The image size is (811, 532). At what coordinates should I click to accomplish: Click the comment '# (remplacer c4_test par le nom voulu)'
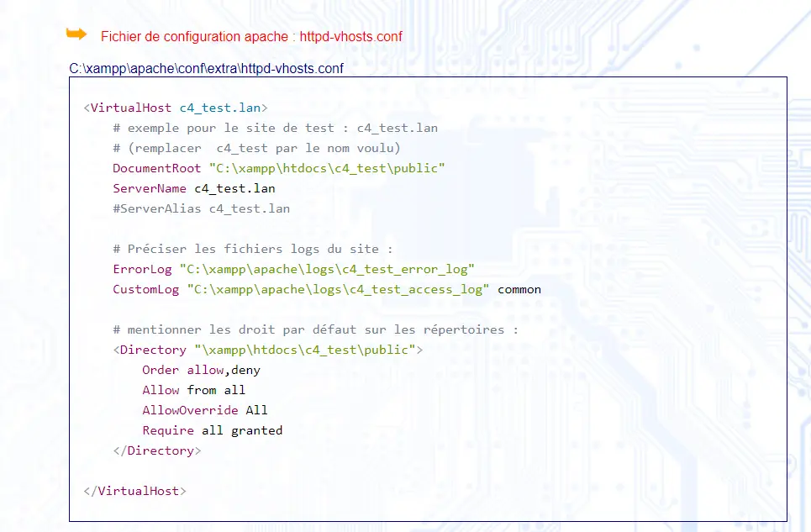pyautogui.click(x=257, y=148)
